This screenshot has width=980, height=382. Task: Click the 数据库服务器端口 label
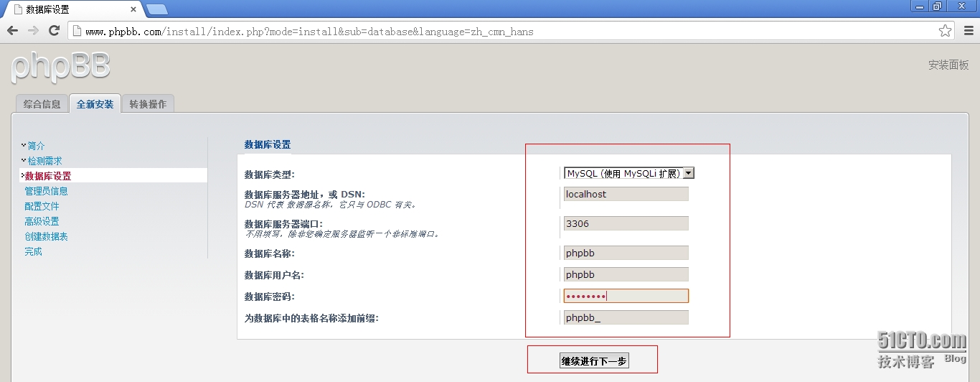pyautogui.click(x=283, y=224)
